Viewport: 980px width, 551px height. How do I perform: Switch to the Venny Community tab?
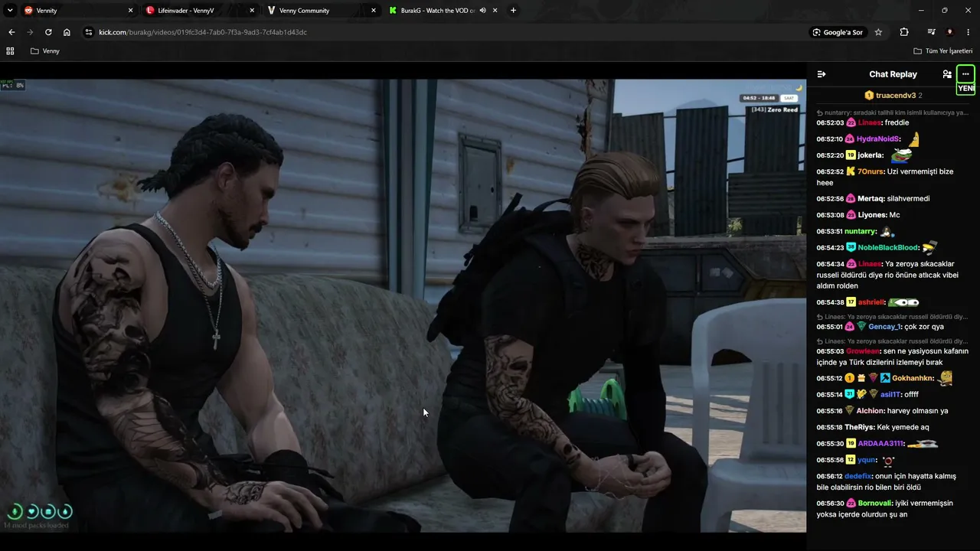tap(322, 11)
